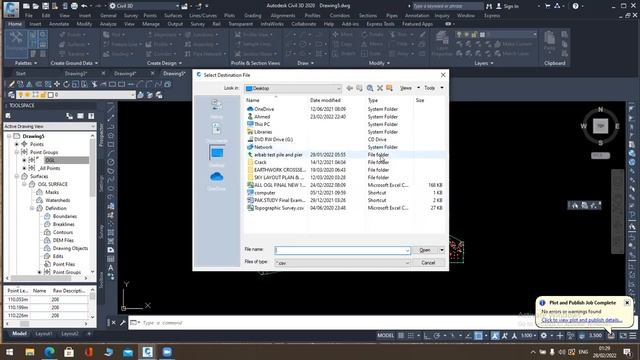640x360 pixels.
Task: Click the command line wrench customize icon
Action: click(x=122, y=323)
